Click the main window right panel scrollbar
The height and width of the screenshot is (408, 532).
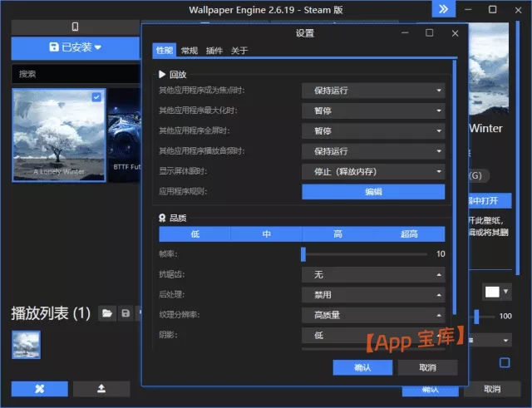(x=518, y=148)
